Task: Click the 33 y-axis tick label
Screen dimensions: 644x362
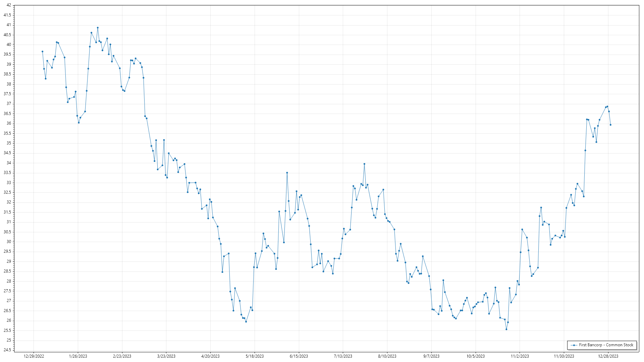Action: coord(9,183)
